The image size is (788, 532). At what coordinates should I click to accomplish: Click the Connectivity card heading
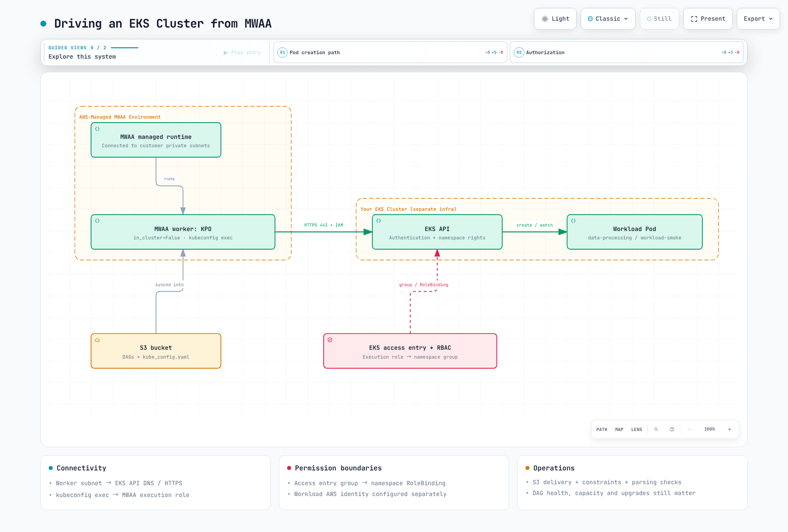click(x=81, y=468)
